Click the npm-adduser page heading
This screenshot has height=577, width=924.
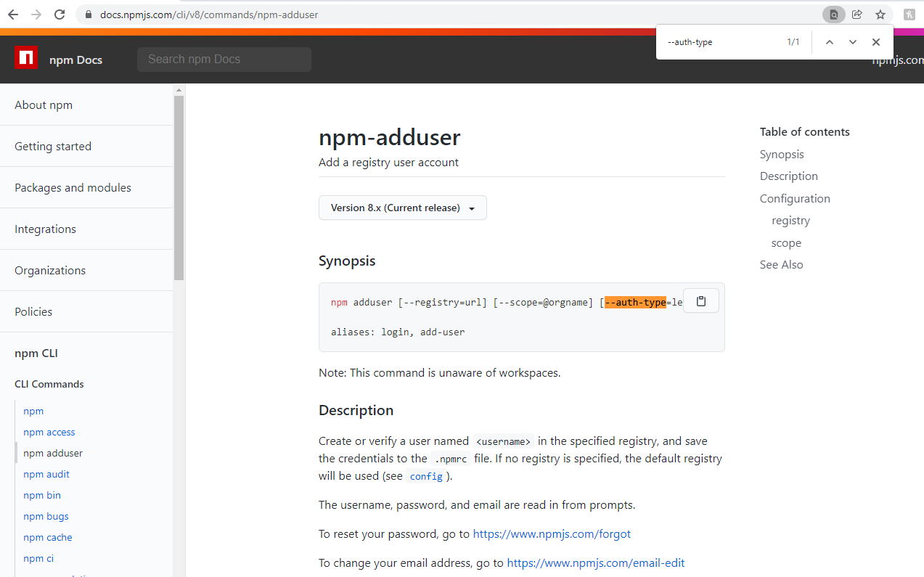coord(389,137)
